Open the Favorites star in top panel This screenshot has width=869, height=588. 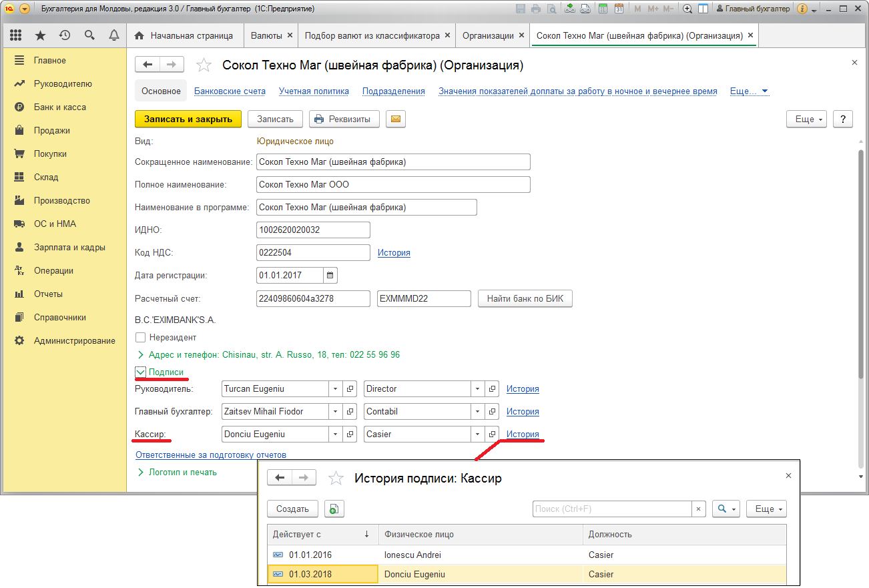coord(40,35)
